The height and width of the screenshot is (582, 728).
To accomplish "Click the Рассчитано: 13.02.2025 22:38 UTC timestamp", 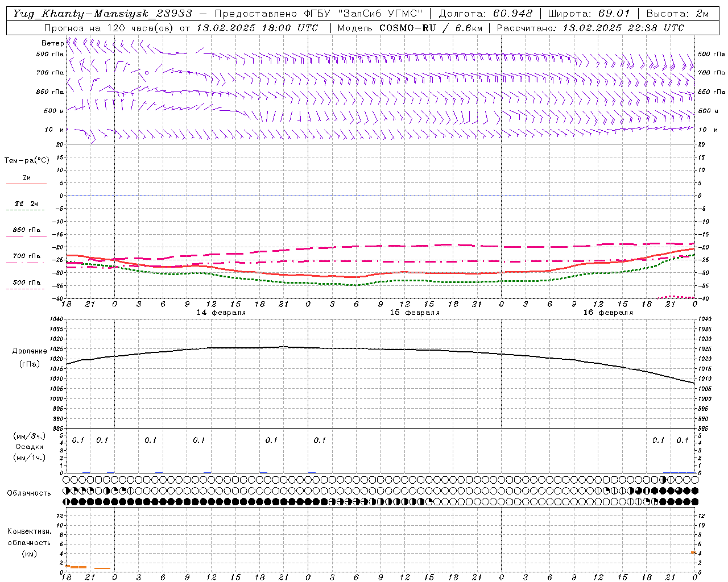I will coord(590,28).
